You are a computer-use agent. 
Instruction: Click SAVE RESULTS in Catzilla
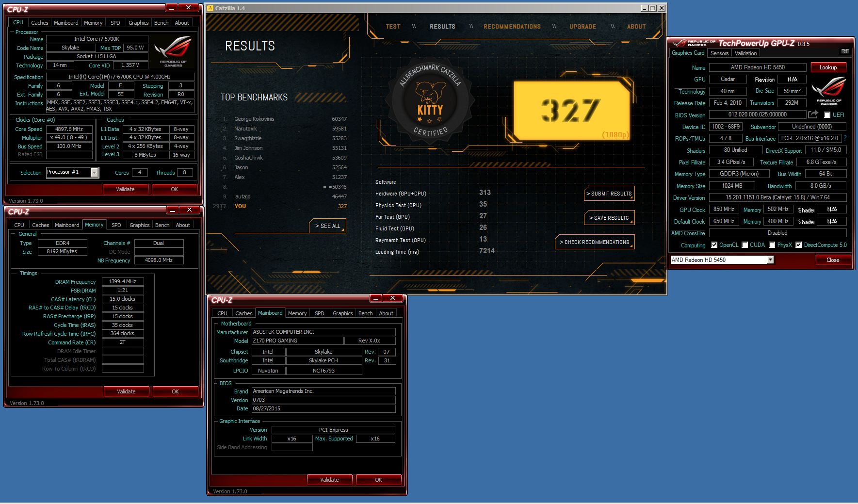point(609,218)
